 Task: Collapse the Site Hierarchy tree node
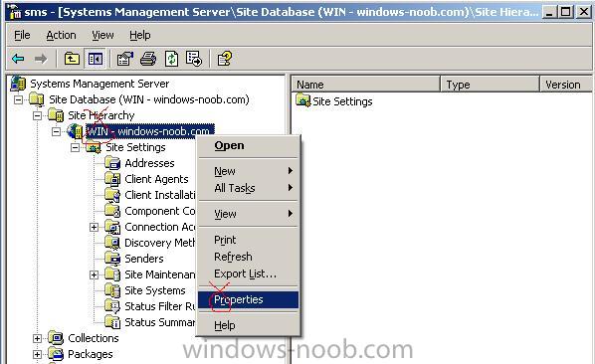(37, 115)
